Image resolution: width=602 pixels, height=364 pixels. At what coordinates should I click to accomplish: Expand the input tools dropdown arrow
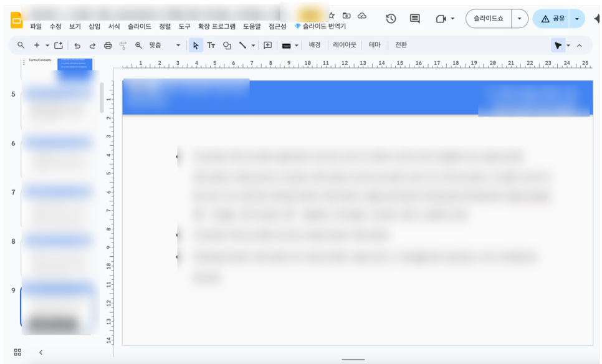point(297,45)
